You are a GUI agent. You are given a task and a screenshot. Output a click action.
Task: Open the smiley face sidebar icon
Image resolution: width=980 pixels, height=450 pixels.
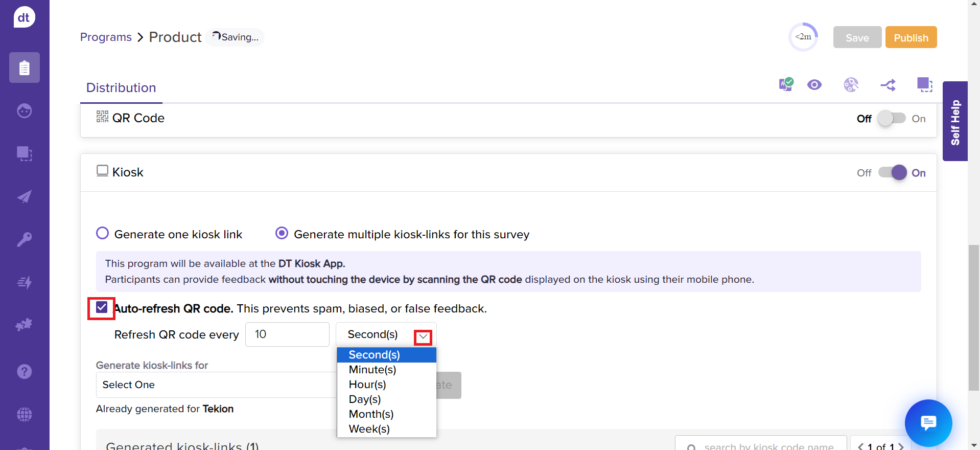24,111
